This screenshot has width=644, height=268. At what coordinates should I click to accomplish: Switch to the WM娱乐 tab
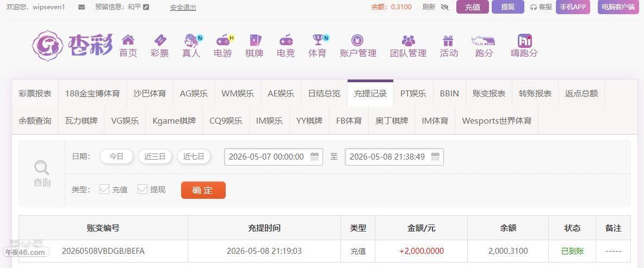(x=238, y=93)
